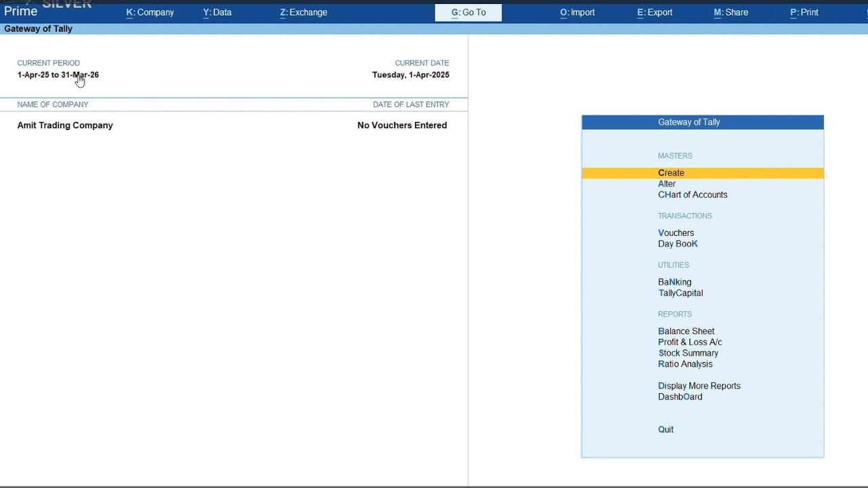Open the P: Print menu
This screenshot has width=868, height=488.
click(804, 12)
